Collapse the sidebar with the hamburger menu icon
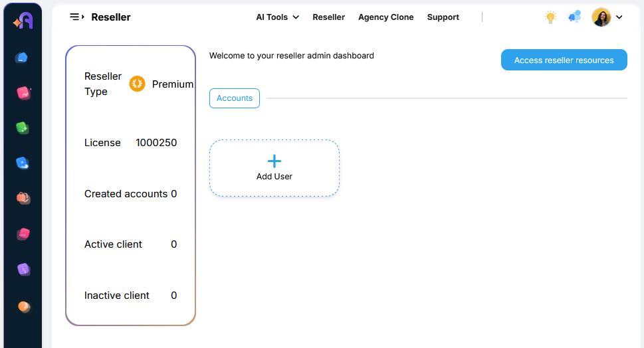The image size is (644, 348). pos(77,17)
